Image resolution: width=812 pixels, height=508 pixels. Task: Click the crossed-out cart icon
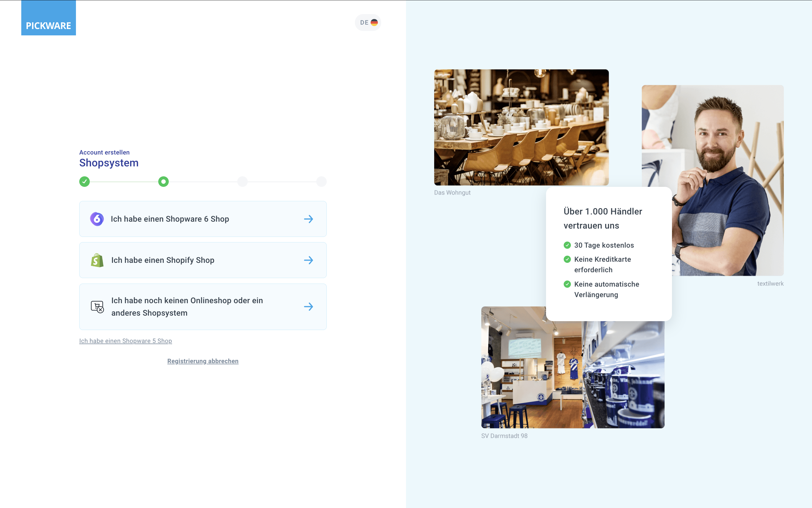pyautogui.click(x=97, y=307)
